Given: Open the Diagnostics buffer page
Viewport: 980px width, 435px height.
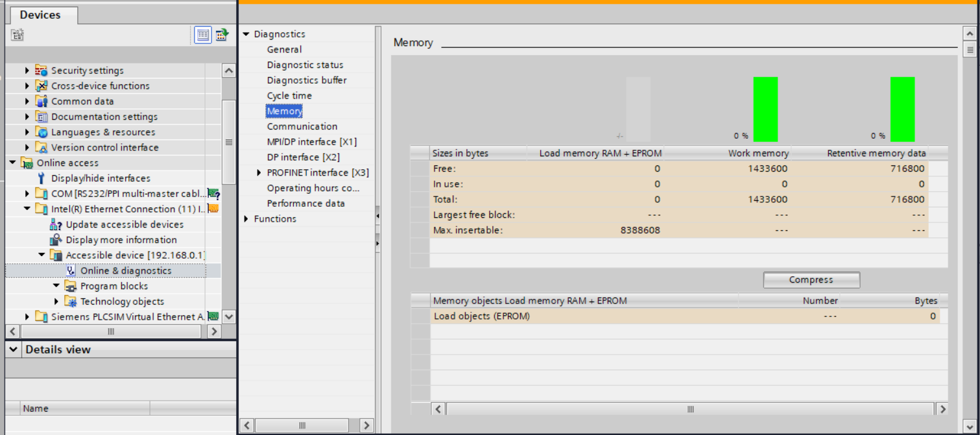Looking at the screenshot, I should [306, 80].
